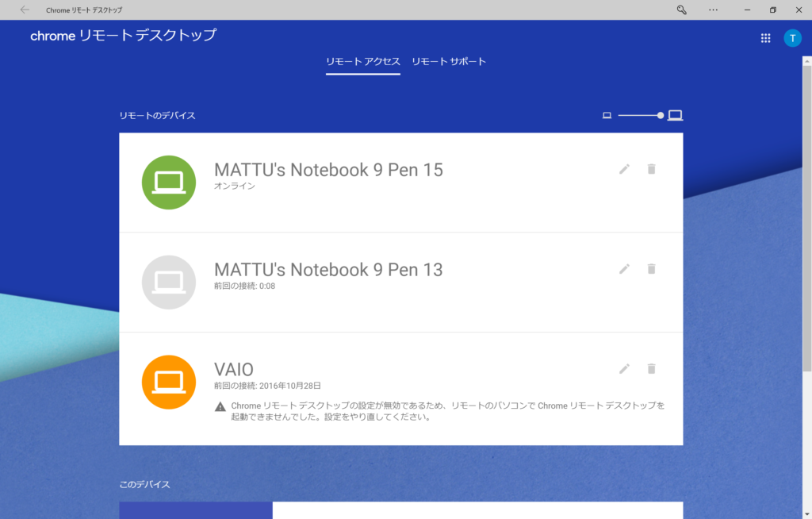812x519 pixels.
Task: Click the vertical scrollbar thumb
Action: [x=806, y=217]
